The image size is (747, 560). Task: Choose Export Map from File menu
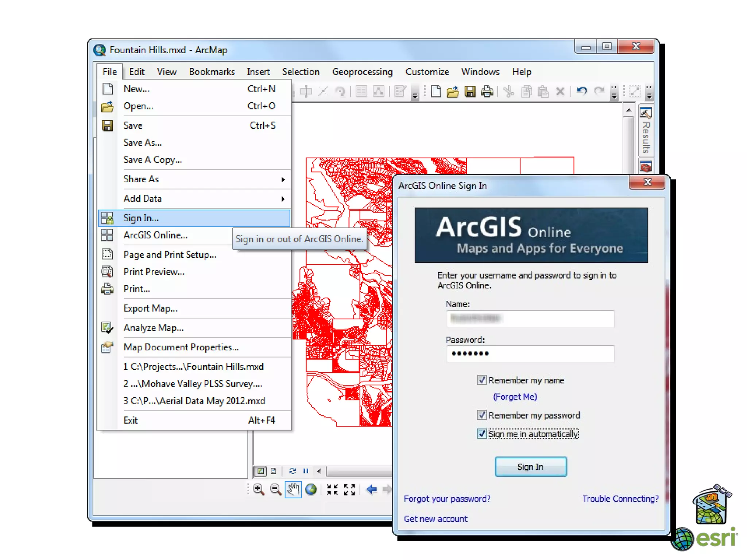150,308
